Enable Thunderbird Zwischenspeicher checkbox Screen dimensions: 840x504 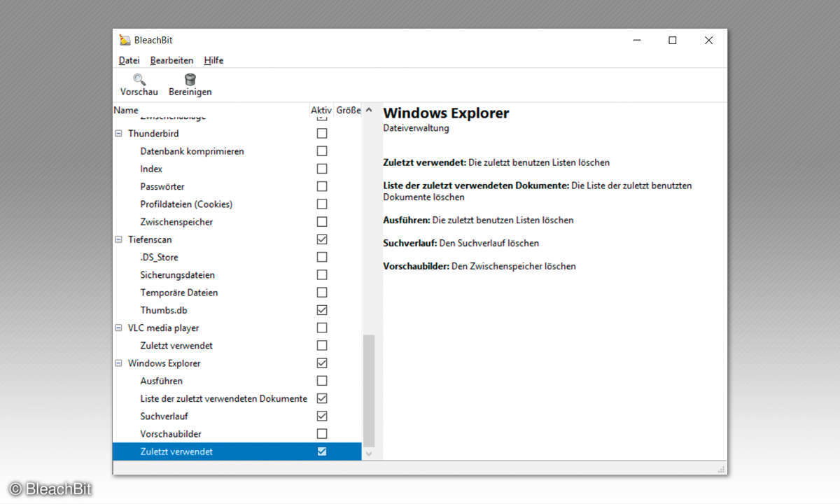pyautogui.click(x=322, y=222)
